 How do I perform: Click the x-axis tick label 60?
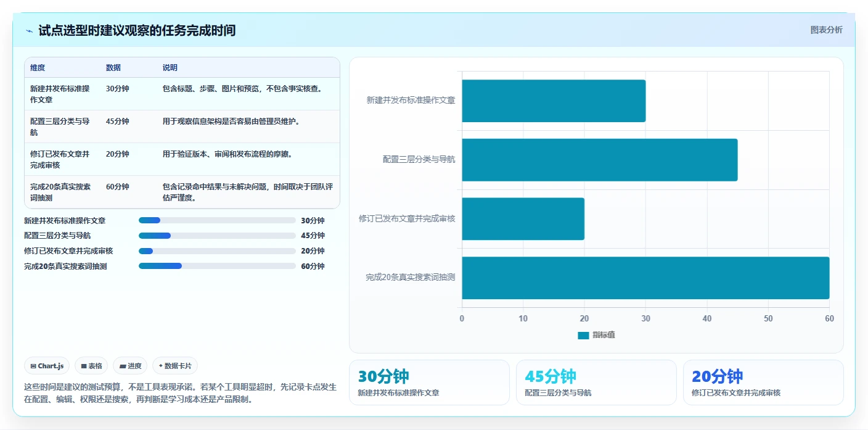click(x=829, y=318)
